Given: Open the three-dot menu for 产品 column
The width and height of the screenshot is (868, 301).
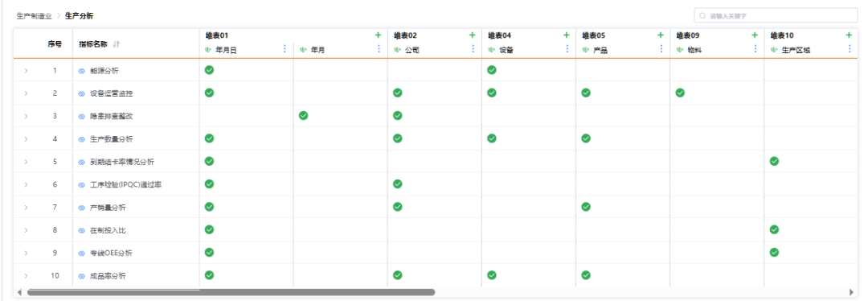Looking at the screenshot, I should pyautogui.click(x=661, y=49).
